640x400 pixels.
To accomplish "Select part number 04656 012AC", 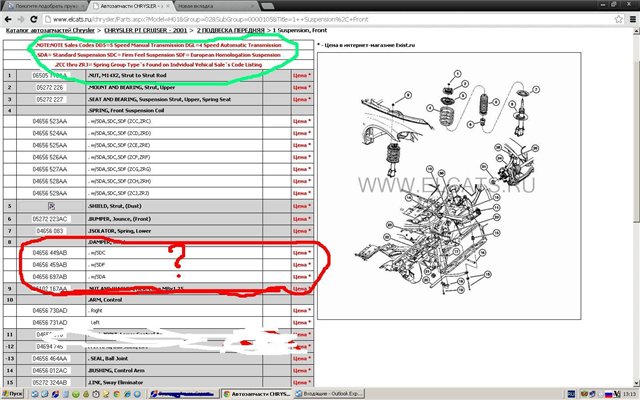I will pyautogui.click(x=50, y=371).
